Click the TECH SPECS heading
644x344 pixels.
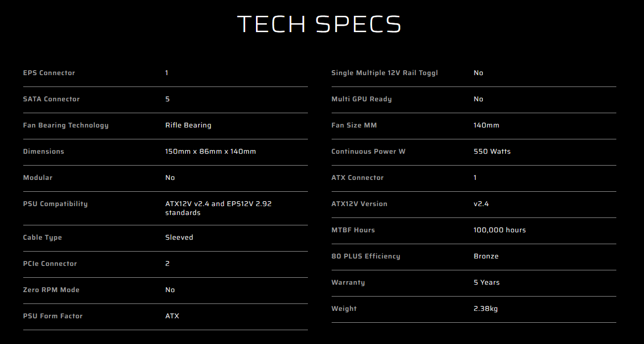pos(319,24)
